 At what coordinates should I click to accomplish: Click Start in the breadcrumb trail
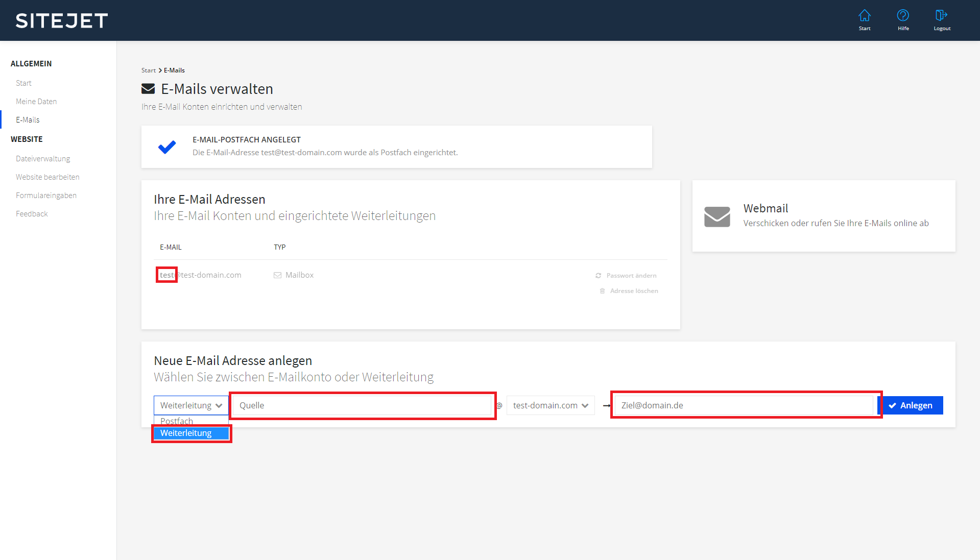point(148,70)
